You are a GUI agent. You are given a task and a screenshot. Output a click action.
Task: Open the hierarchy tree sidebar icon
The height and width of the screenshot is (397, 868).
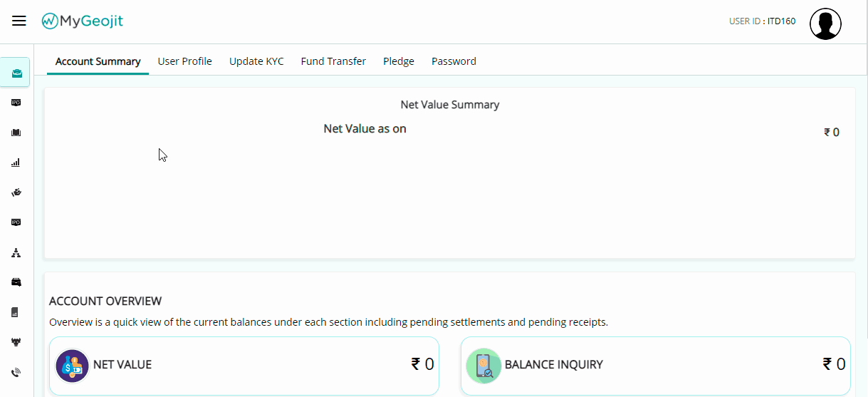tap(16, 252)
